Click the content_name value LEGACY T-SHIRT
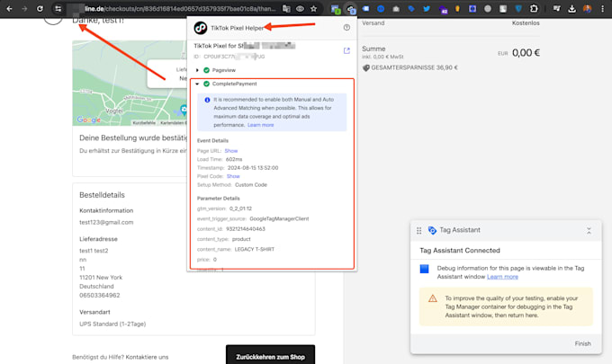Viewport: 612px width, 364px height. [x=255, y=249]
